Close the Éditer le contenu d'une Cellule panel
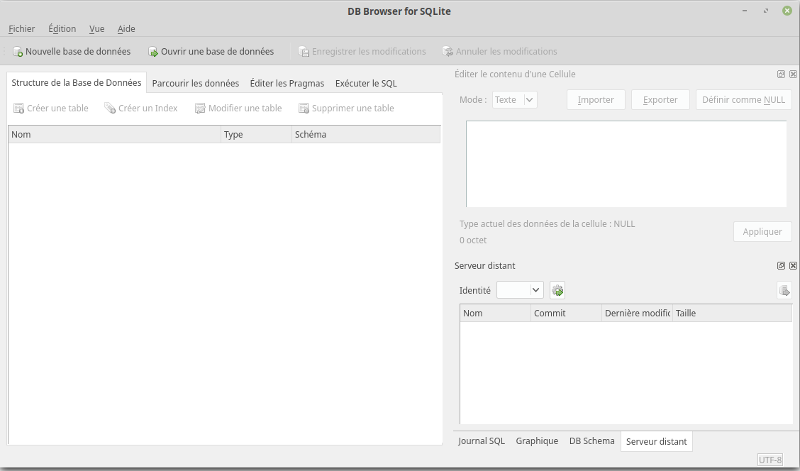The height and width of the screenshot is (471, 800). pos(793,74)
